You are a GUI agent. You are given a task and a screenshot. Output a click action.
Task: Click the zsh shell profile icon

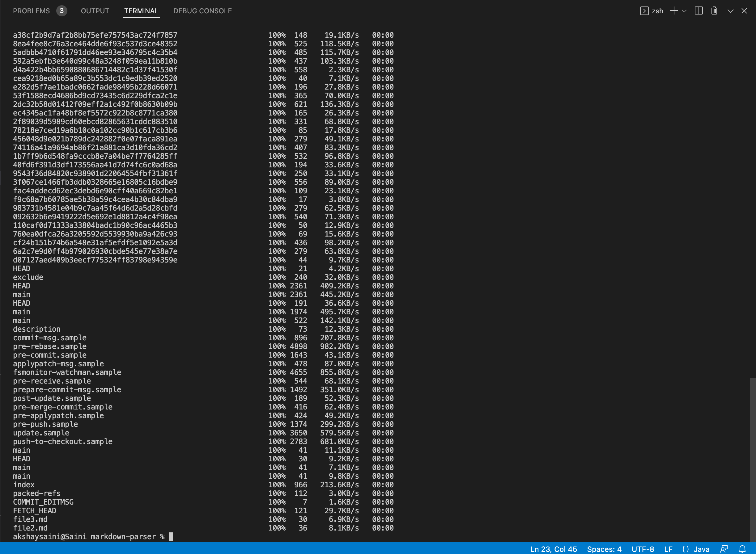point(644,11)
